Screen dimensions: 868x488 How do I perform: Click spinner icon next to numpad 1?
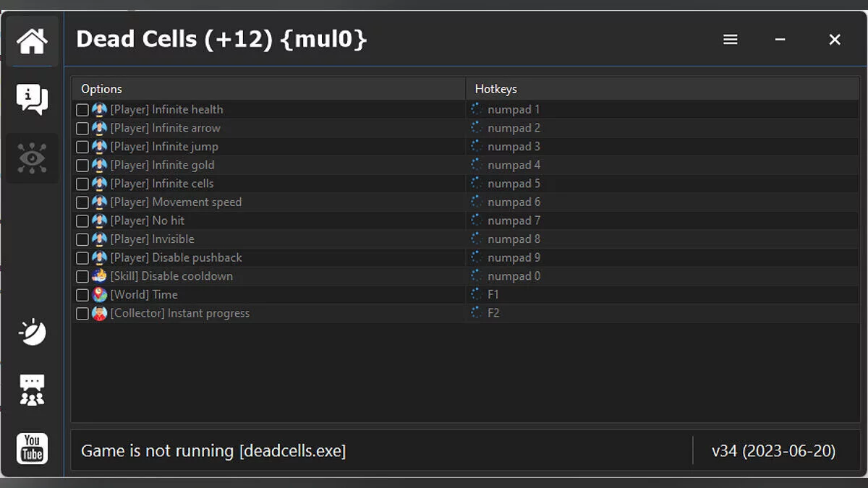coord(476,109)
